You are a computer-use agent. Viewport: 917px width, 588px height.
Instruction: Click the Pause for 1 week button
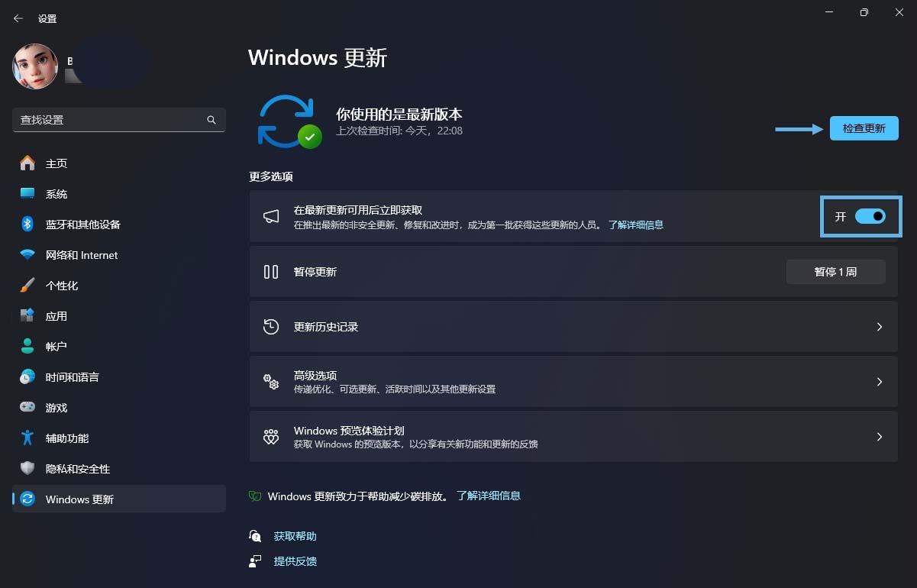(835, 271)
